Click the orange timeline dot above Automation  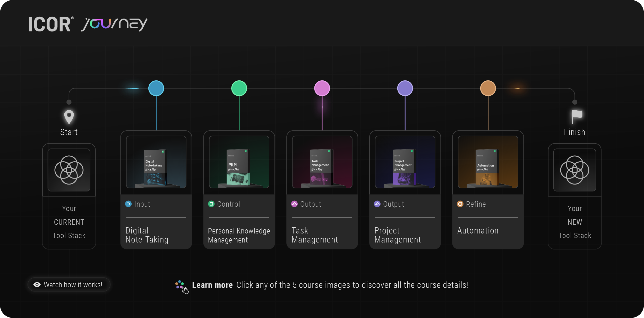pyautogui.click(x=488, y=88)
